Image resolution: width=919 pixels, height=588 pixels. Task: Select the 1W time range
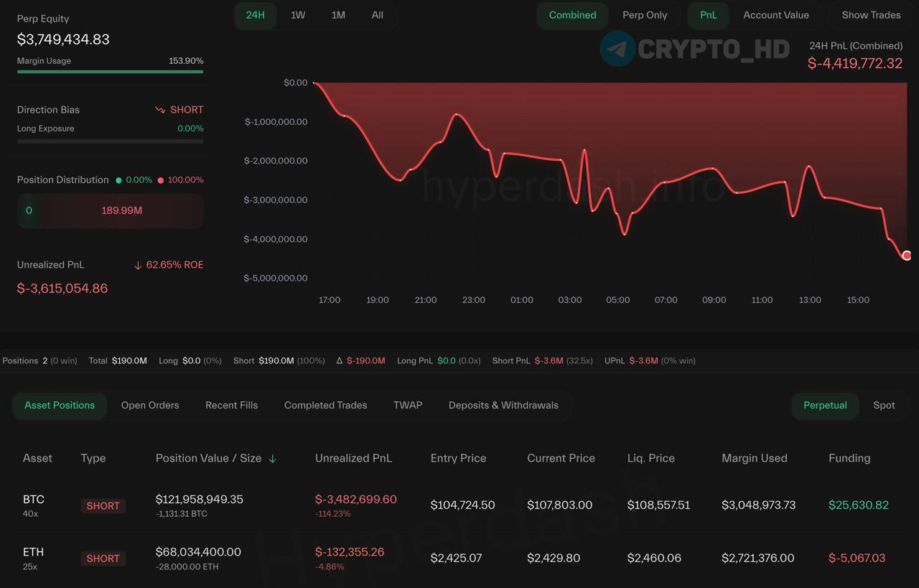point(298,15)
